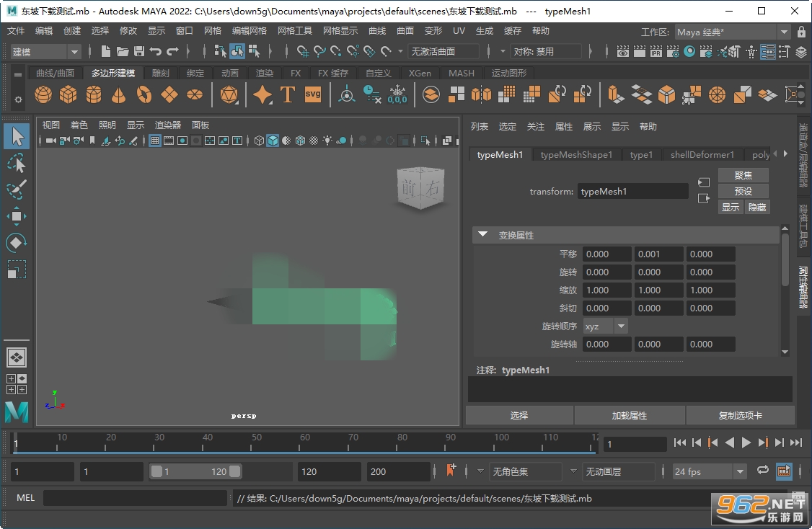Open the xyz rotate order dropdown
The image size is (812, 529).
(x=605, y=326)
